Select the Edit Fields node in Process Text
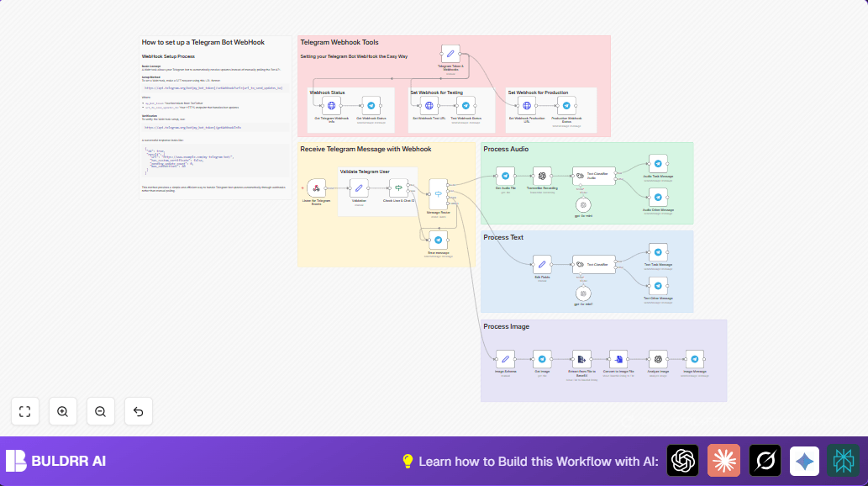This screenshot has width=868, height=486. click(x=542, y=264)
